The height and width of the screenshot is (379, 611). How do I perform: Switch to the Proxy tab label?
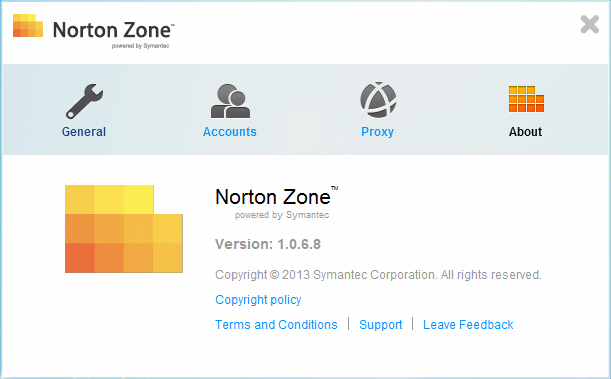[x=377, y=132]
